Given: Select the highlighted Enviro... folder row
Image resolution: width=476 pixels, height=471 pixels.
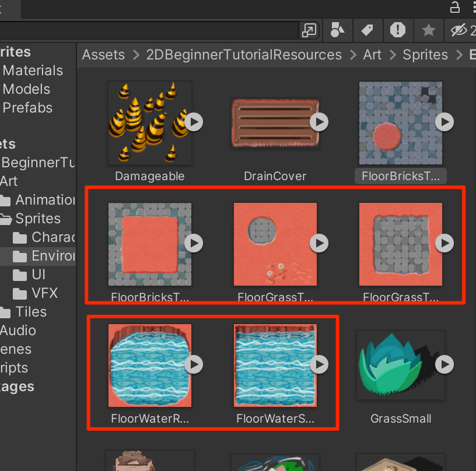Looking at the screenshot, I should (38, 256).
